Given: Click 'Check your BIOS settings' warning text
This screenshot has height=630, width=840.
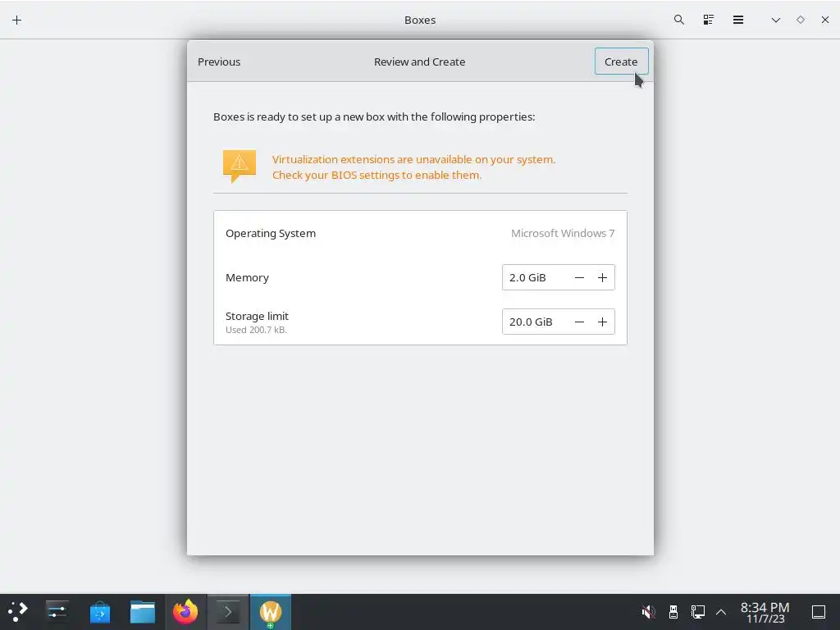Looking at the screenshot, I should 377,176.
